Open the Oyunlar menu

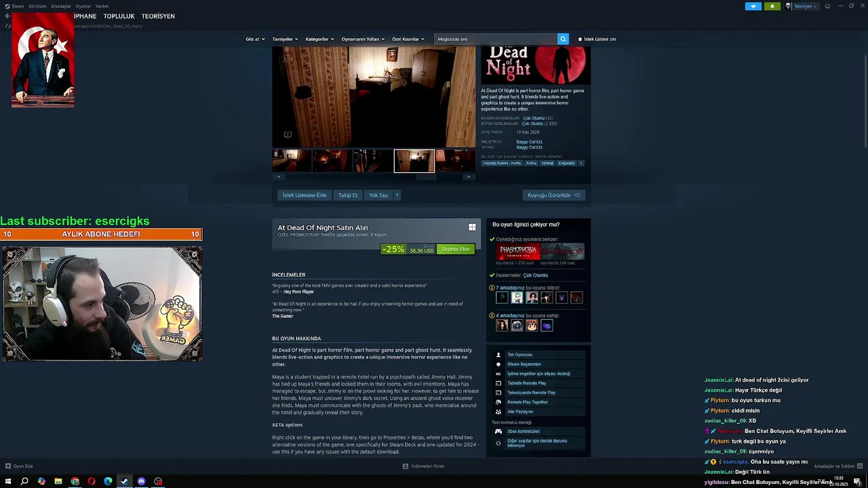[x=83, y=6]
